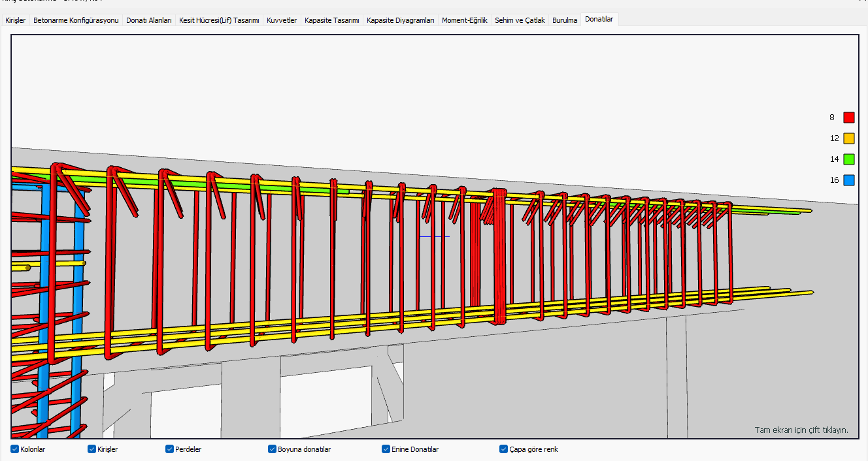Switch to the Kirişler tab
The image size is (868, 461).
click(x=16, y=20)
